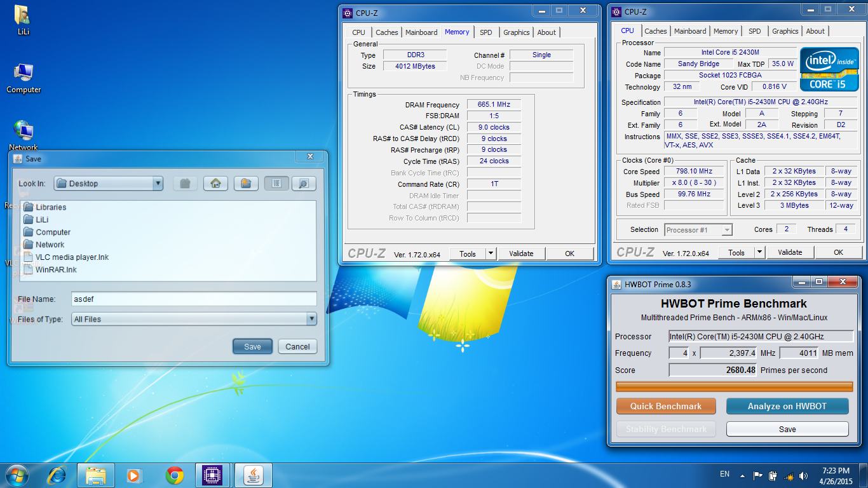The width and height of the screenshot is (868, 488).
Task: Switch to CPU-Z taskbar icon
Action: (x=213, y=475)
